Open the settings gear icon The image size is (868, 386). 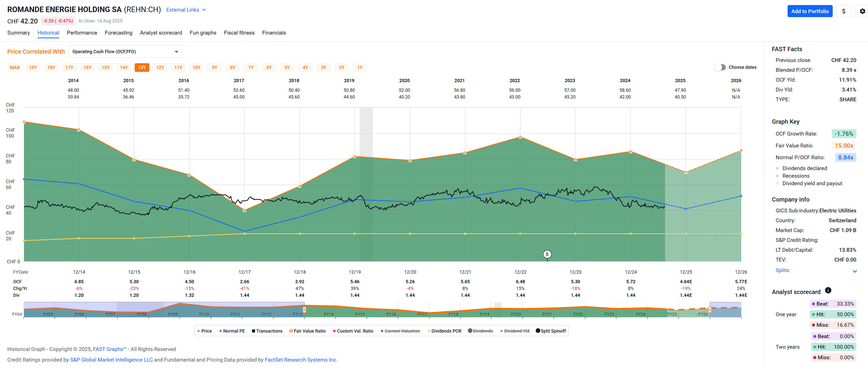(x=862, y=11)
